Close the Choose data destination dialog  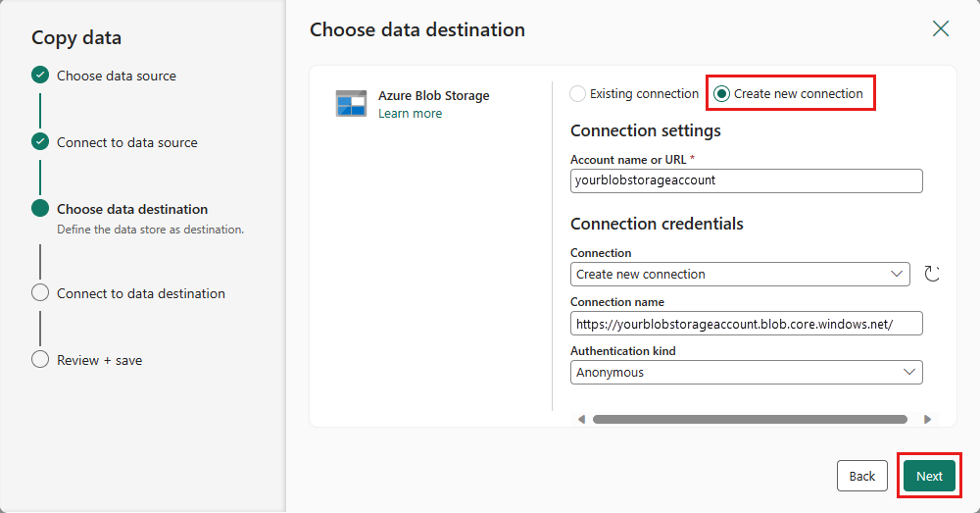pyautogui.click(x=941, y=28)
